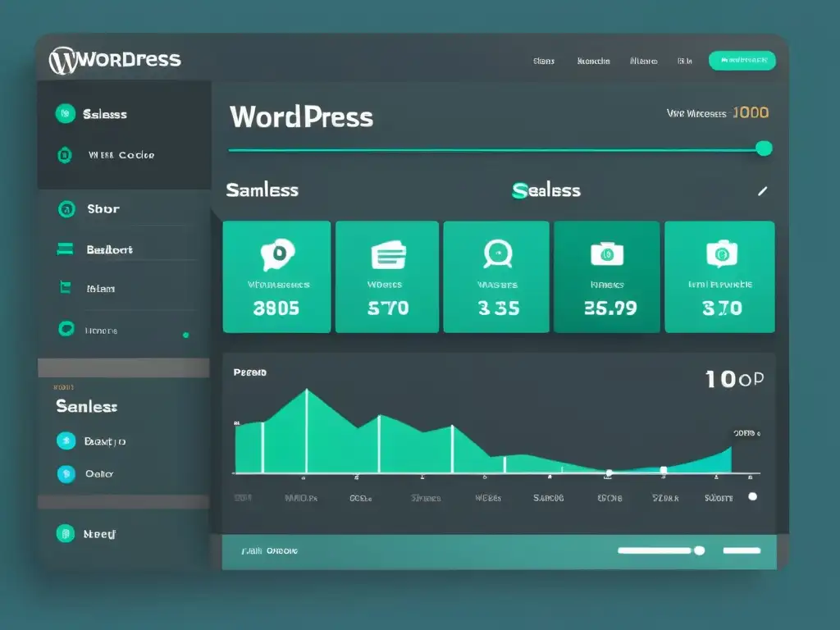
Task: Click the WordPress logo icon
Action: coord(63,61)
